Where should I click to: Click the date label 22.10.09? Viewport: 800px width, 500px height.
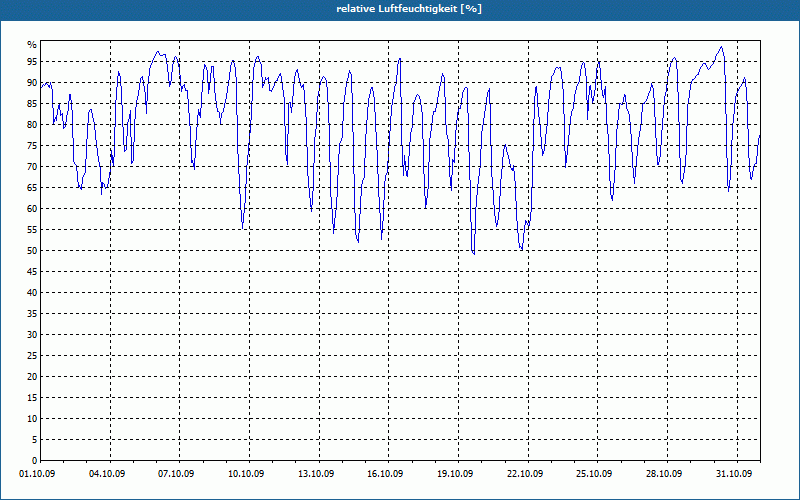[525, 474]
